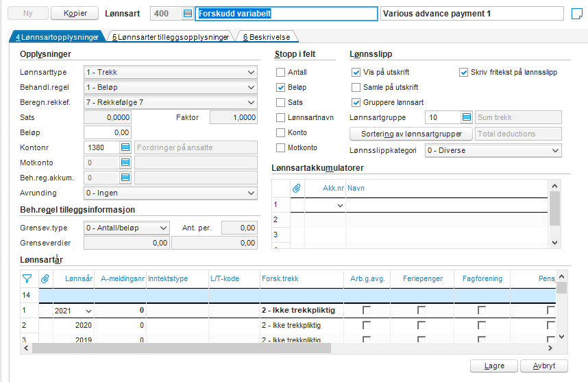
Task: Enable Konto stop-in-field checkbox
Action: click(x=280, y=132)
